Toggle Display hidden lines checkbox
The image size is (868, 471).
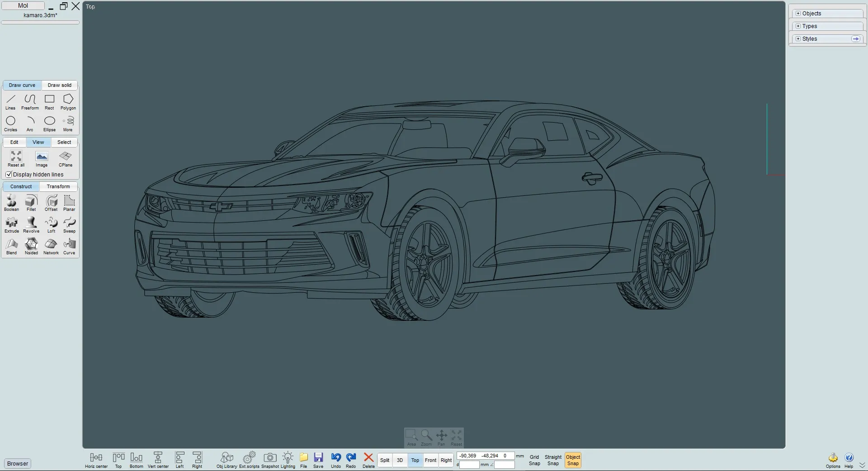click(x=9, y=175)
